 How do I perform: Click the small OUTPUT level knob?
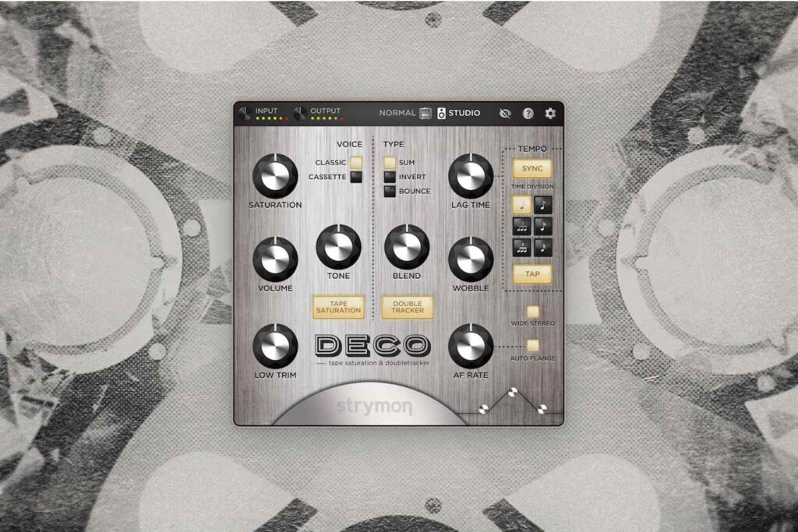[300, 114]
